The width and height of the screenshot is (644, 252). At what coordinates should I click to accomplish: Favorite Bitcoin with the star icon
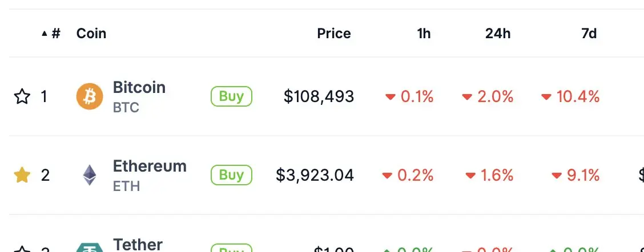tap(22, 97)
